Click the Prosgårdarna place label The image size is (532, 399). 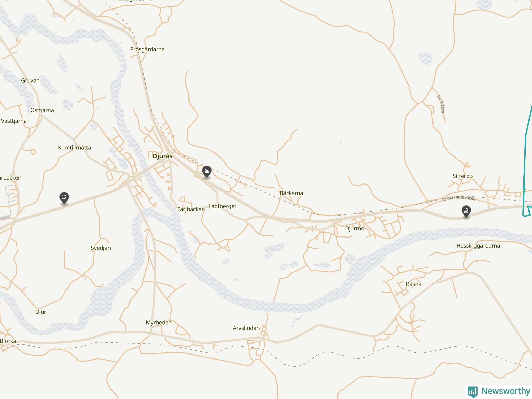tap(147, 49)
